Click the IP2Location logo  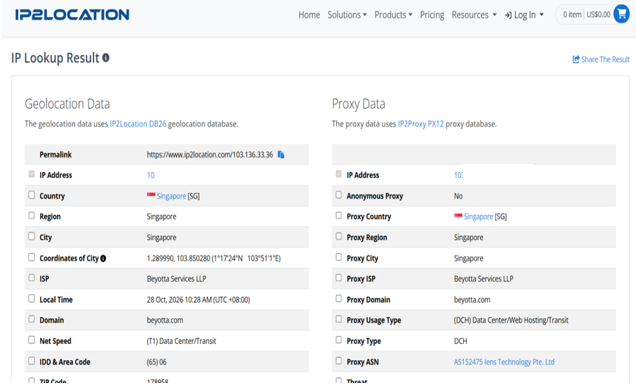click(x=72, y=15)
